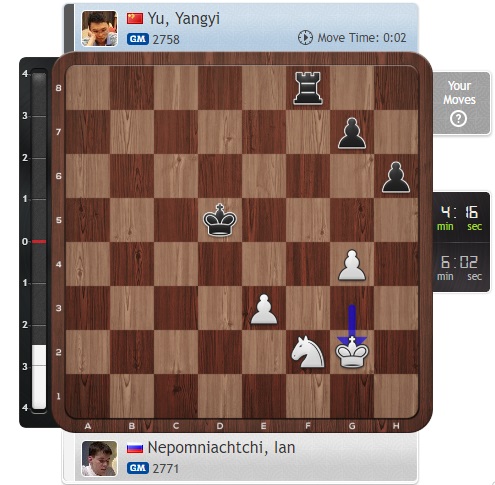This screenshot has height=485, width=495.
Task: Select the black king on d5
Action: 220,220
